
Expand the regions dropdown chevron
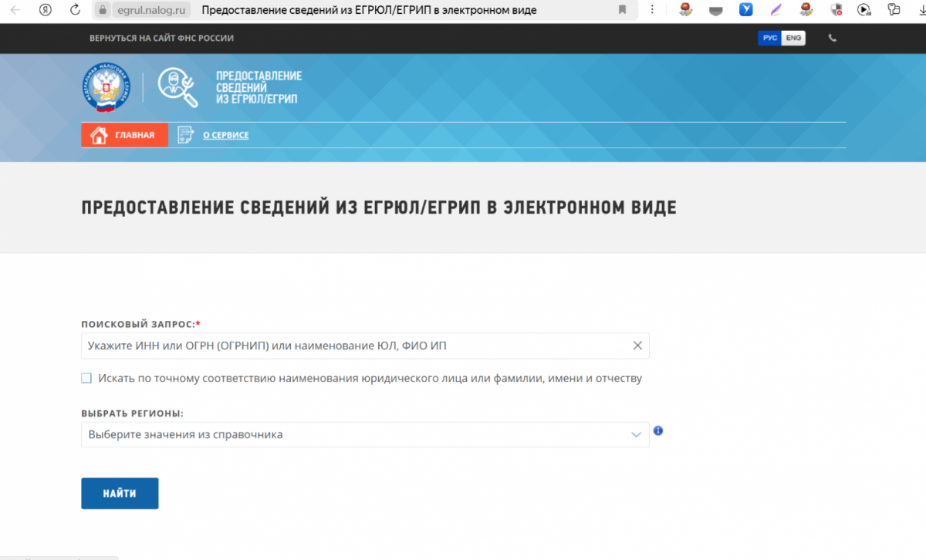[x=636, y=435]
